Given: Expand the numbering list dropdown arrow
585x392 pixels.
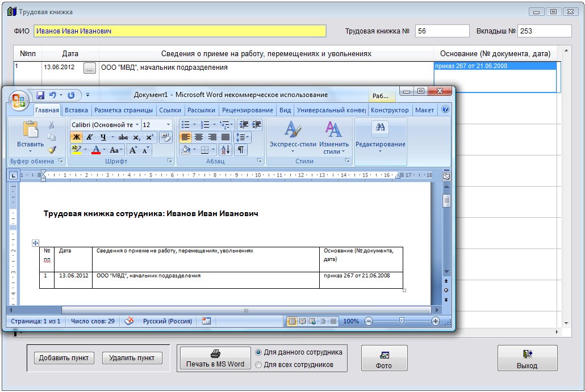Looking at the screenshot, I should [214, 124].
